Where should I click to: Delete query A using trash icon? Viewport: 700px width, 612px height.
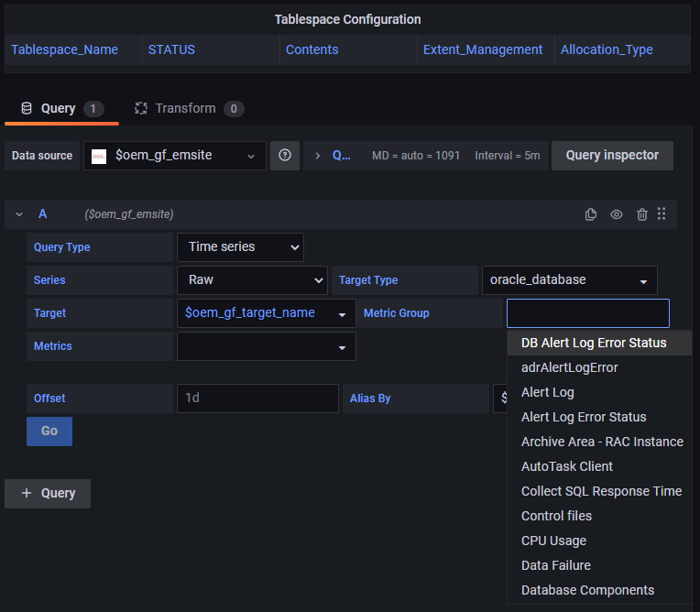point(642,214)
